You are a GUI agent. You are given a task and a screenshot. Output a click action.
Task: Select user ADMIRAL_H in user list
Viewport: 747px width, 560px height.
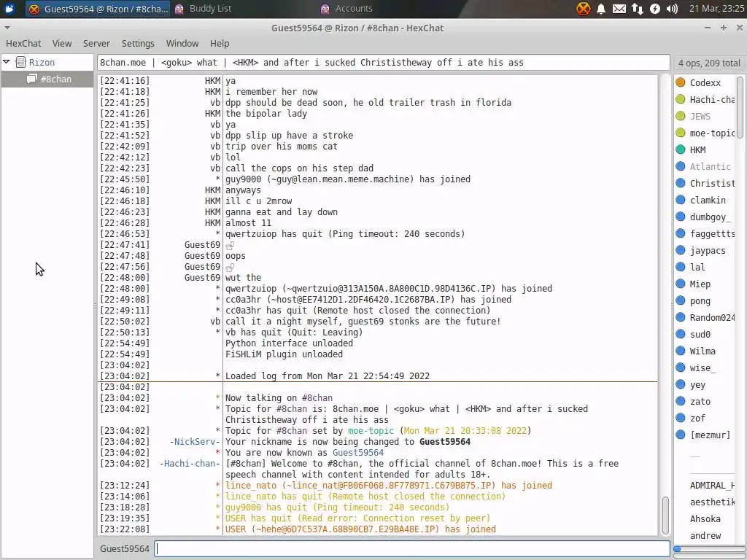(712, 485)
